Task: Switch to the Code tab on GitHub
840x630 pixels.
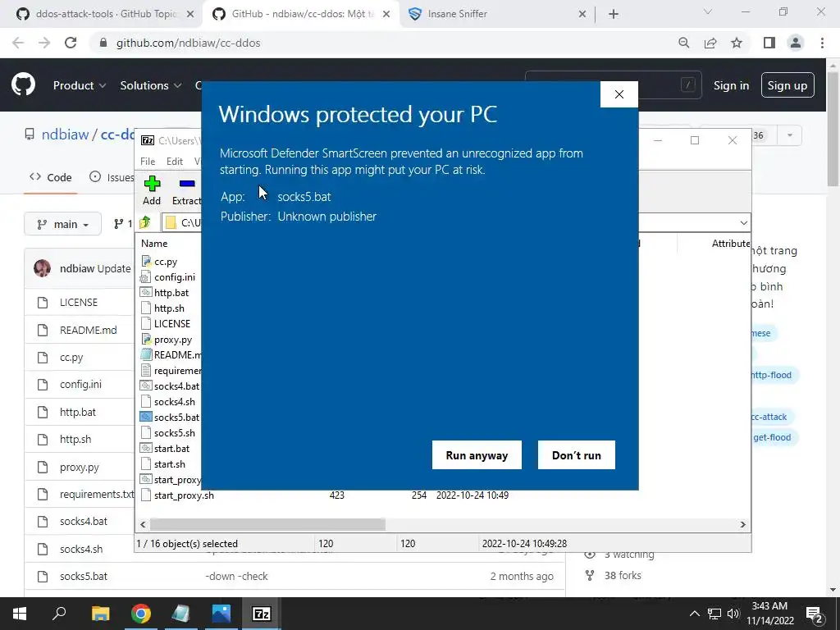Action: pyautogui.click(x=51, y=177)
